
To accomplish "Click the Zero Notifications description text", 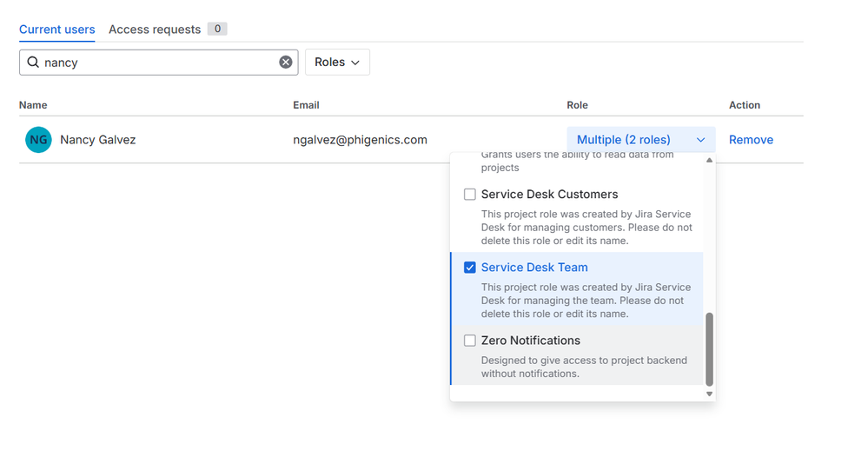I will click(x=584, y=367).
